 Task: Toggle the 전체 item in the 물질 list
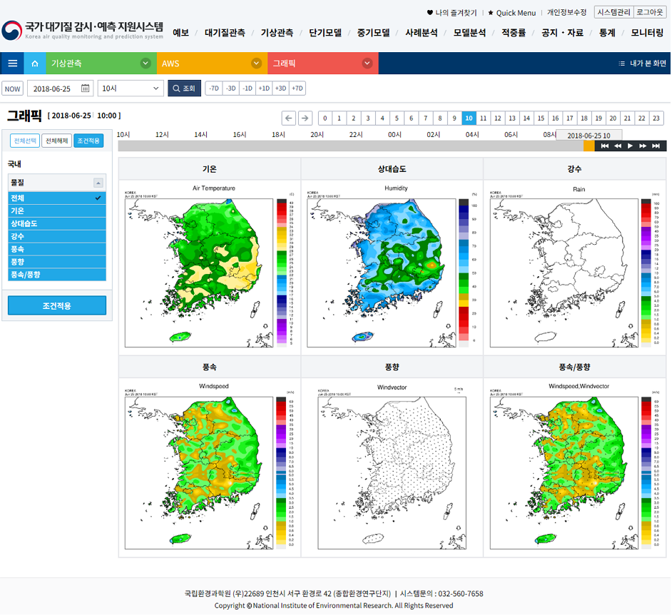[x=57, y=198]
